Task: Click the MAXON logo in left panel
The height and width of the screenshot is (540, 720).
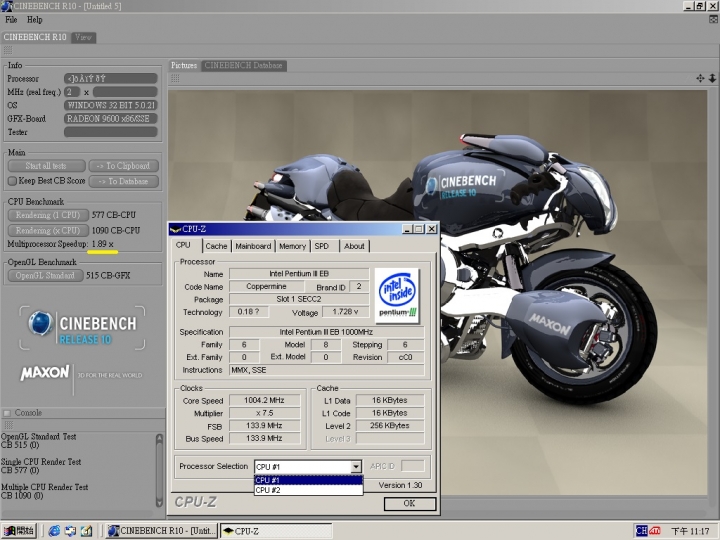Action: [x=45, y=372]
